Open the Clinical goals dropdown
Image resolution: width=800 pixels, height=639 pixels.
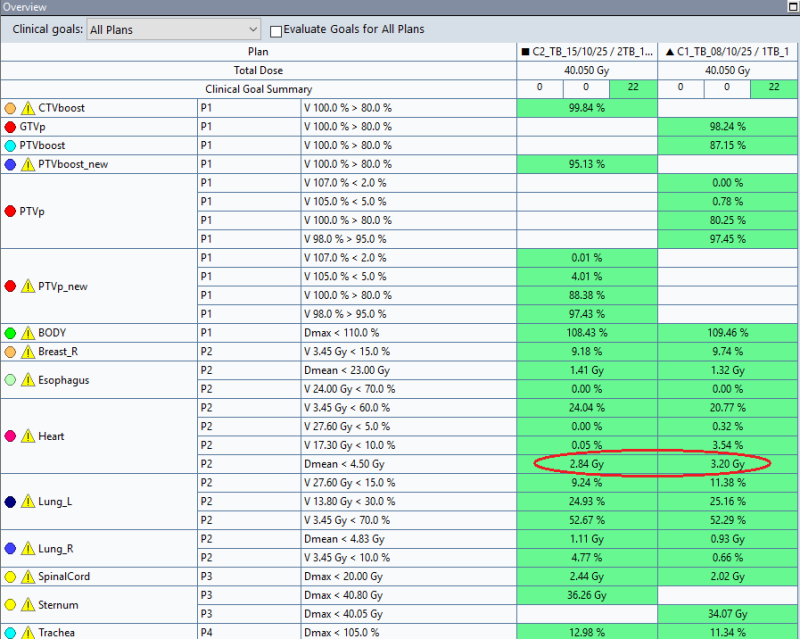tap(173, 30)
